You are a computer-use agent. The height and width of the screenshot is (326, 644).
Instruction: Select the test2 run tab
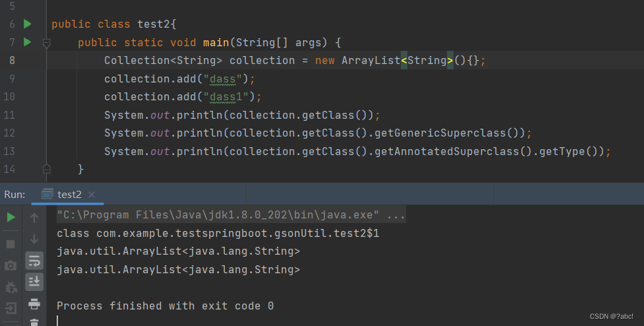click(69, 195)
